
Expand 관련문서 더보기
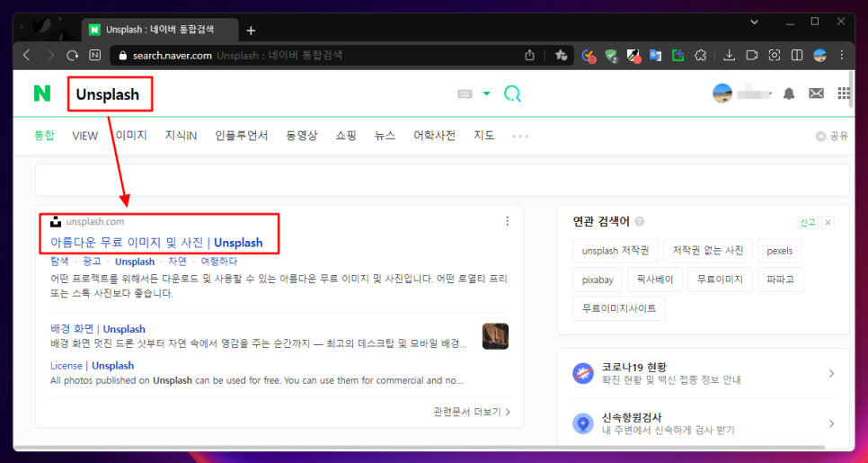pos(473,412)
